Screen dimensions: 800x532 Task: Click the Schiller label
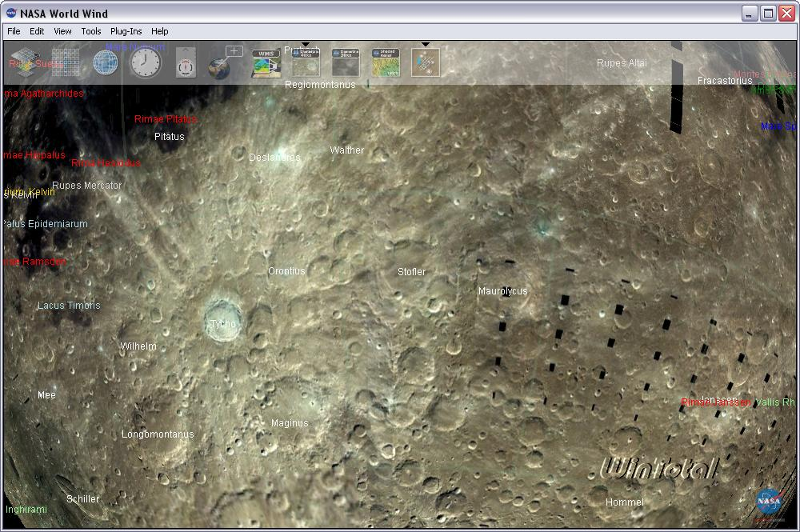click(82, 499)
